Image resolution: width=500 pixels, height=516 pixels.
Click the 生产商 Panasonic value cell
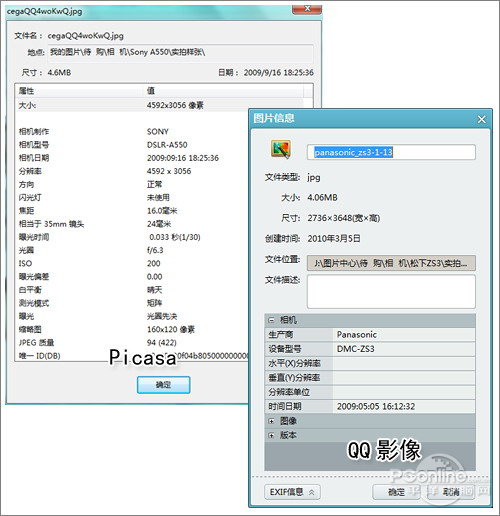(404, 335)
